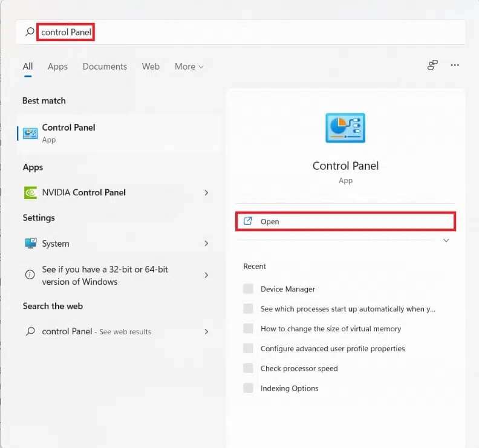Viewport: 479px width, 448px height.
Task: Click the Open external-link icon
Action: click(x=247, y=221)
